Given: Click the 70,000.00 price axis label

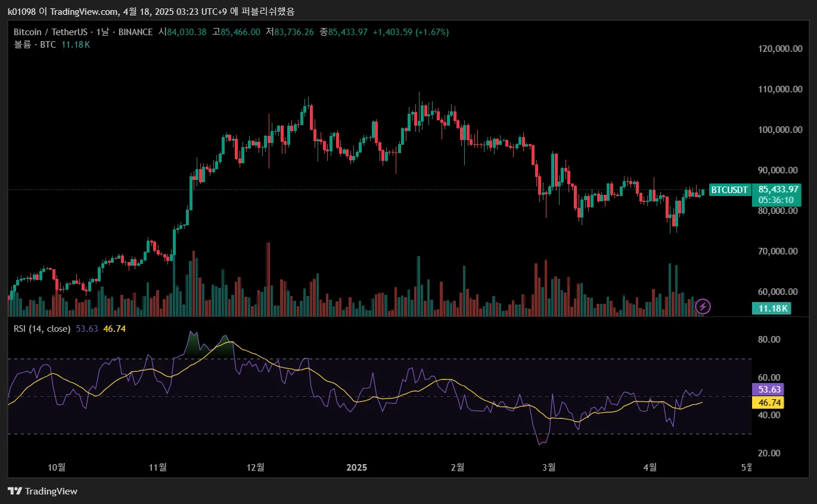Looking at the screenshot, I should pyautogui.click(x=778, y=251).
